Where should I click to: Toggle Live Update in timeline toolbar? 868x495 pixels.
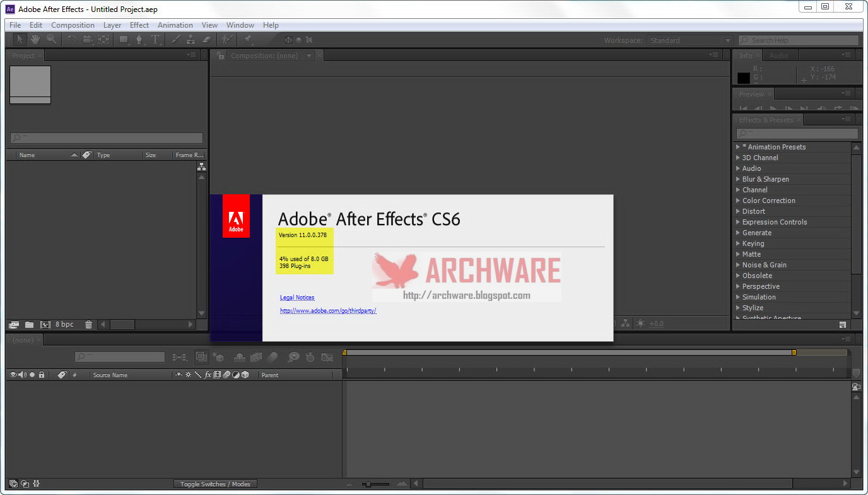pyautogui.click(x=201, y=357)
